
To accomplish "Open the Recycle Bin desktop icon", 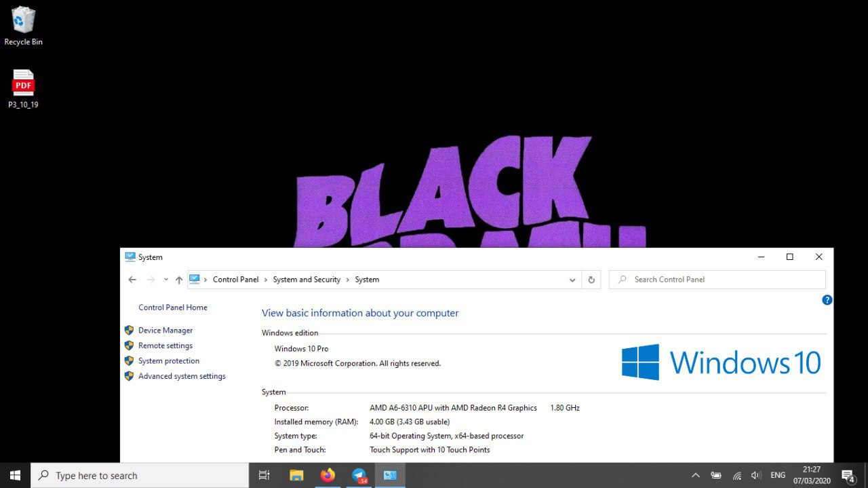I will pos(23,26).
